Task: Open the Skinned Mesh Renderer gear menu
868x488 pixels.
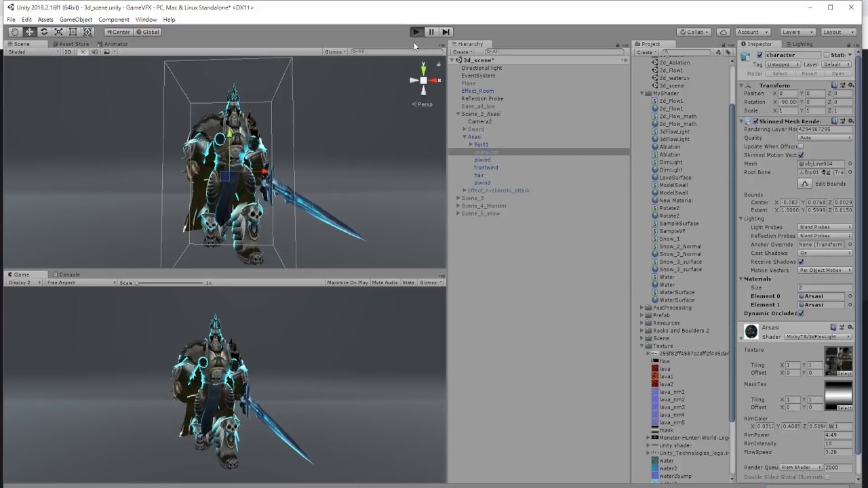Action: tap(850, 121)
